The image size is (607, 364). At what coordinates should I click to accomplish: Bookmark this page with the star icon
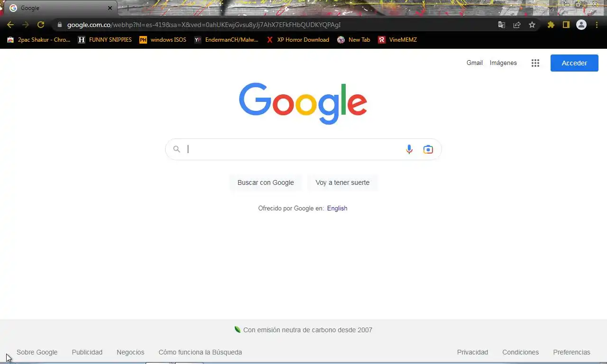coord(532,25)
